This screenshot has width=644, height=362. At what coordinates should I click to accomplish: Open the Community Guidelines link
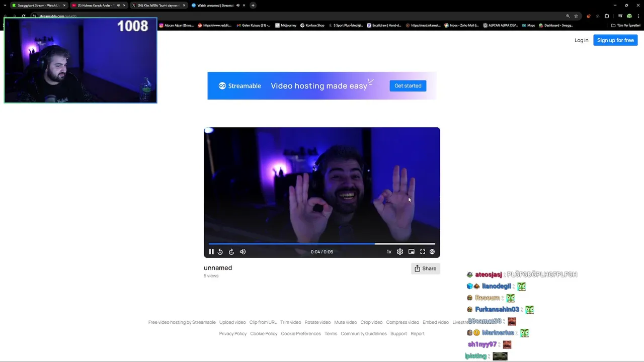(x=364, y=334)
